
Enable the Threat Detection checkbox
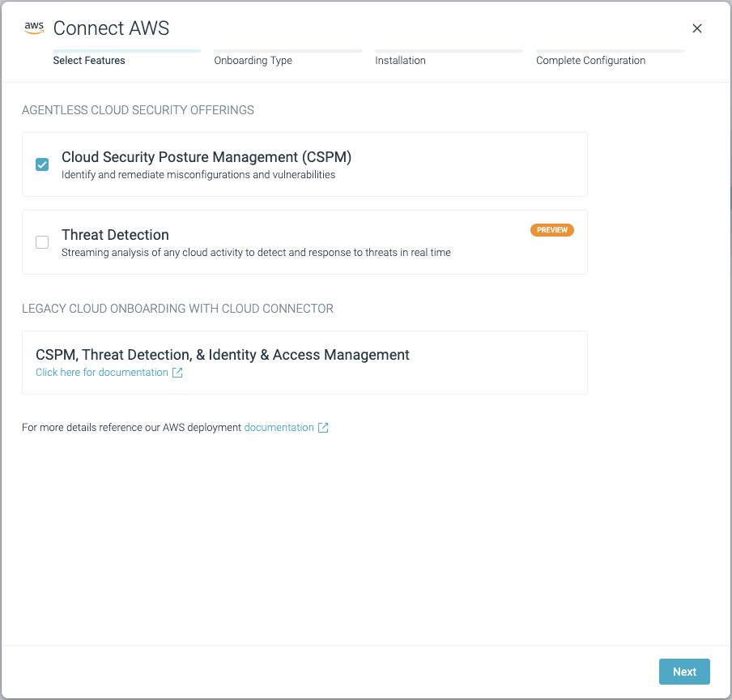[x=42, y=242]
